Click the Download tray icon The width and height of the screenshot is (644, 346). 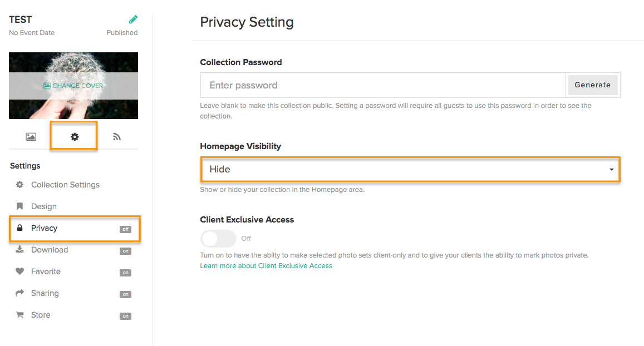(19, 250)
